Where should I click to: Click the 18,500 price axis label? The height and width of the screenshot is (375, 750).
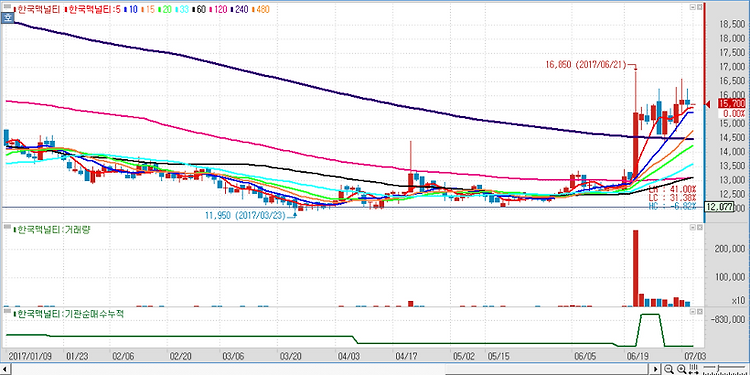pyautogui.click(x=731, y=24)
